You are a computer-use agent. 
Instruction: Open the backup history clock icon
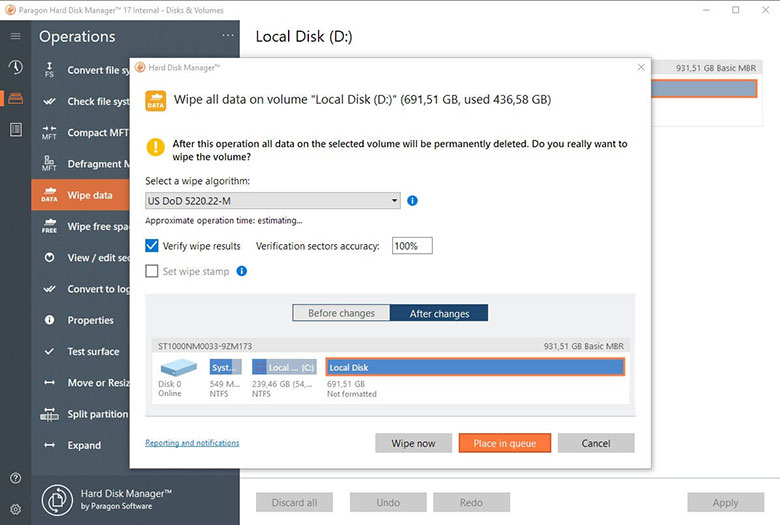[x=15, y=67]
